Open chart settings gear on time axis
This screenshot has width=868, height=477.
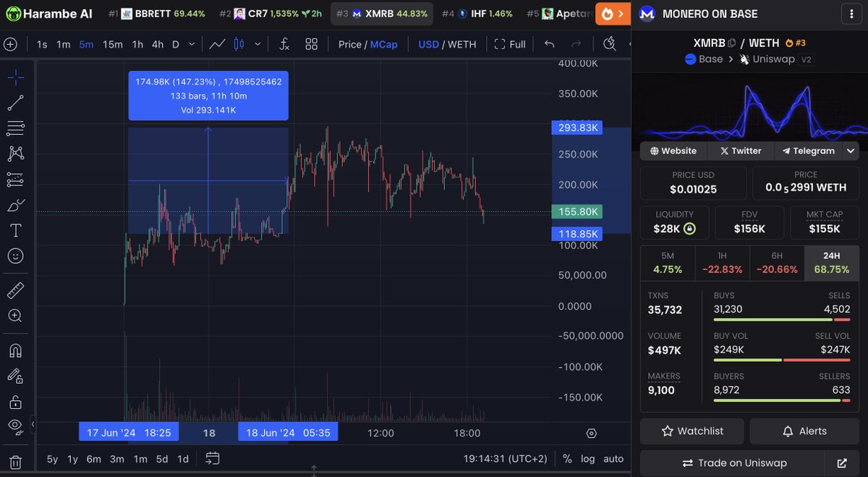point(592,434)
